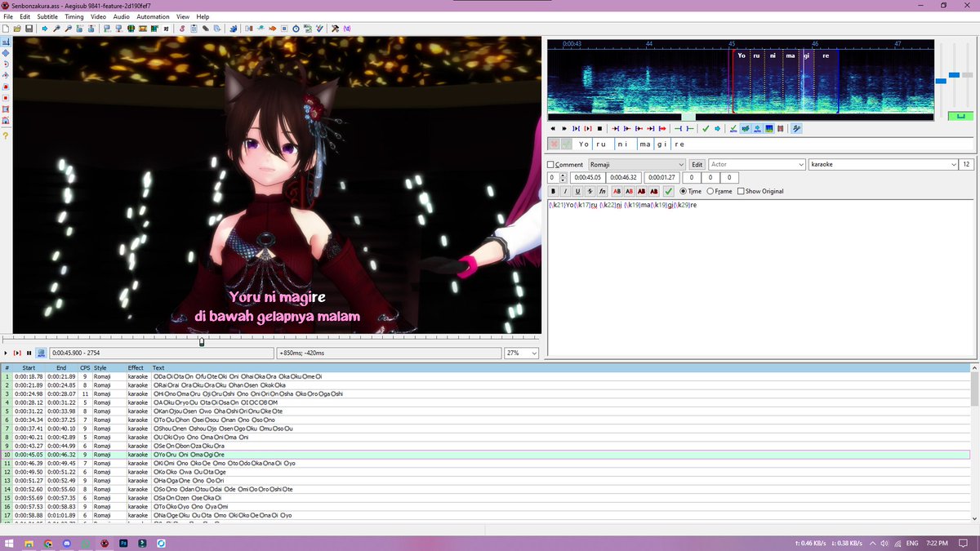The width and height of the screenshot is (980, 551).
Task: Toggle karaoke mode in audio toolbar
Action: [x=796, y=128]
